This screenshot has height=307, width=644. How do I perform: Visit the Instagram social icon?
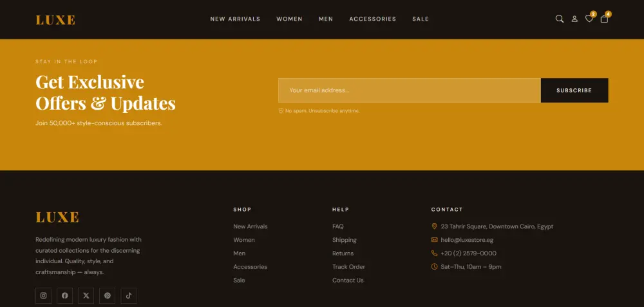click(x=44, y=295)
